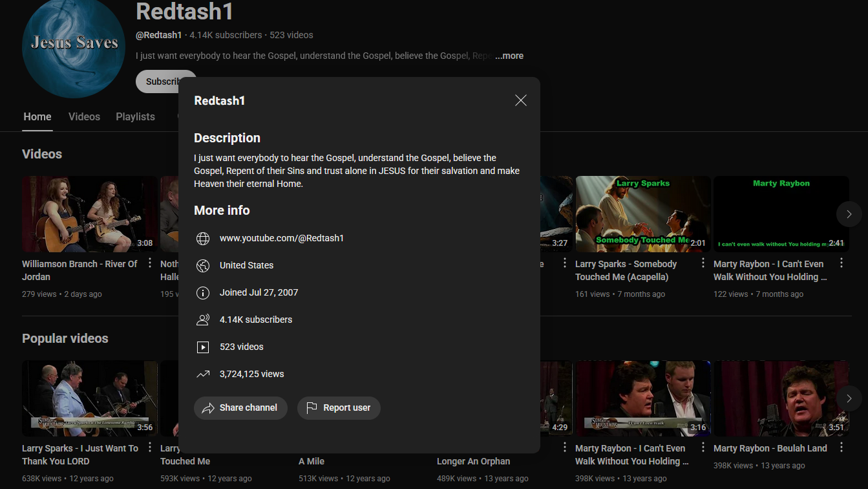Play the Beulah Land thumbnail with 3:51 duration
The height and width of the screenshot is (489, 868).
[781, 398]
